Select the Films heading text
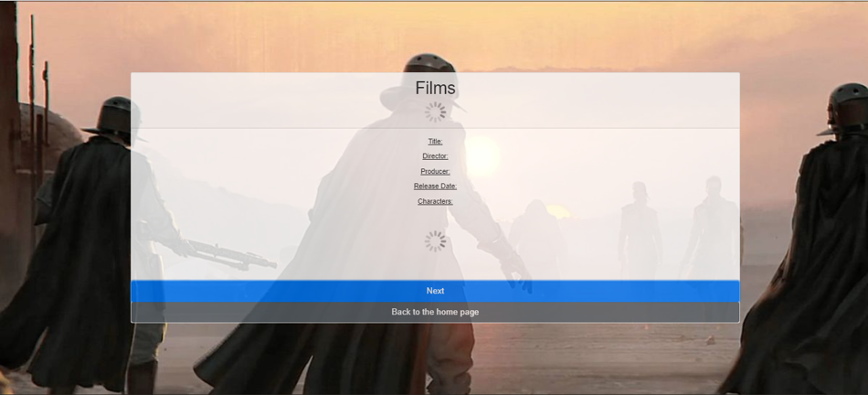 (x=435, y=88)
